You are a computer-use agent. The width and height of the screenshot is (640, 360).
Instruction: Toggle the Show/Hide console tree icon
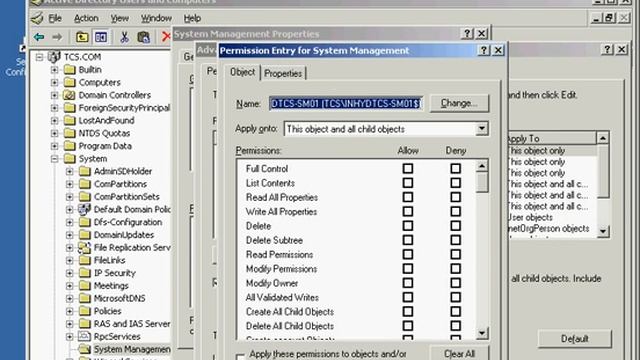(x=101, y=37)
